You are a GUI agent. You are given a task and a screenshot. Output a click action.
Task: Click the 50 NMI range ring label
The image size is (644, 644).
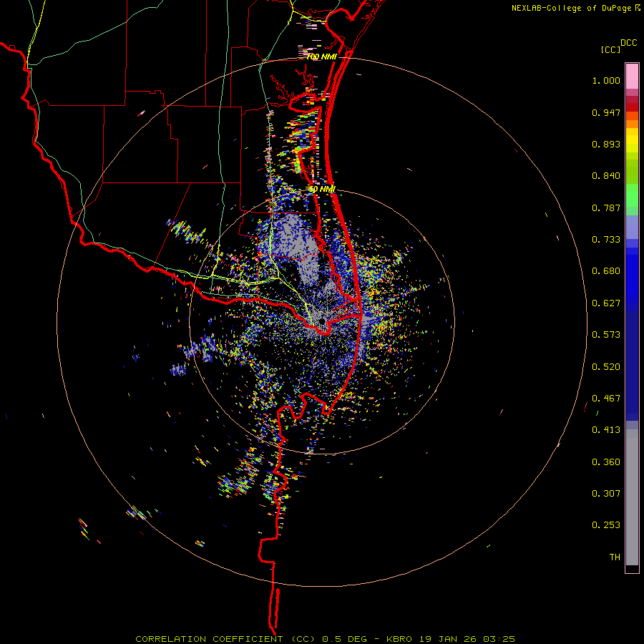pyautogui.click(x=323, y=189)
